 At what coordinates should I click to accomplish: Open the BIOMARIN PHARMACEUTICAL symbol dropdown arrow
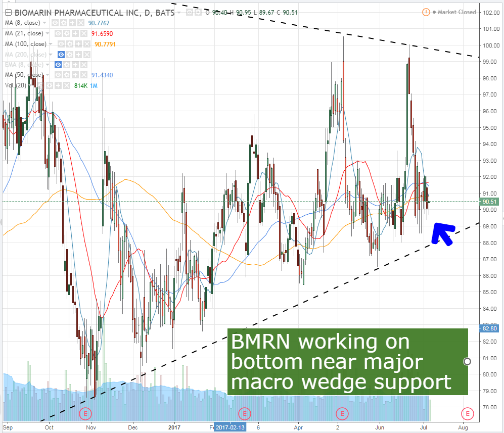click(x=179, y=13)
